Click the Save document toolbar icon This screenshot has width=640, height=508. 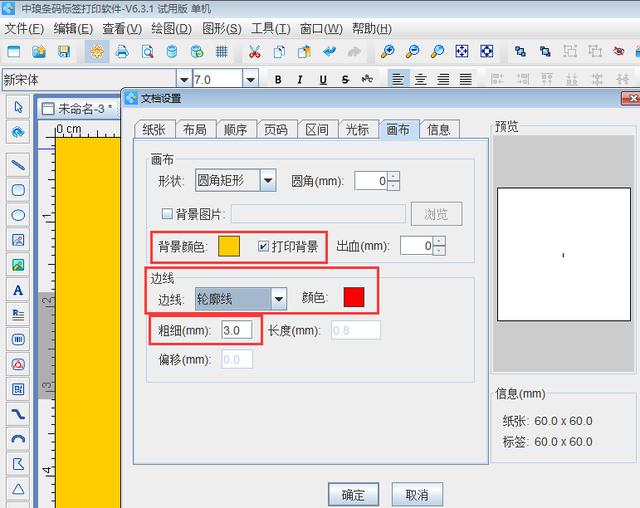64,51
